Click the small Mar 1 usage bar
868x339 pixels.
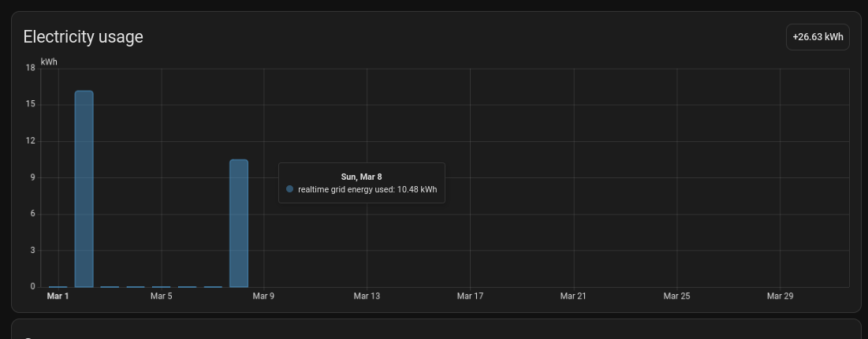[58, 286]
